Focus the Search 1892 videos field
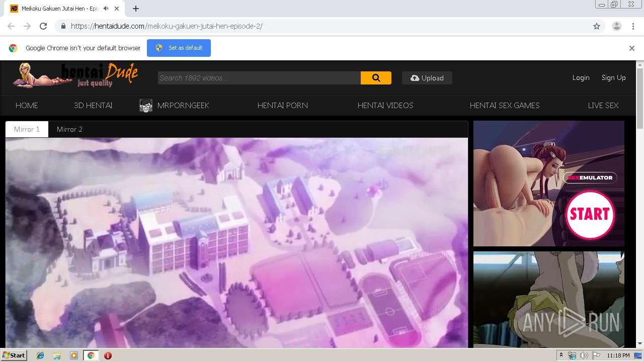This screenshot has width=644, height=362. (259, 77)
